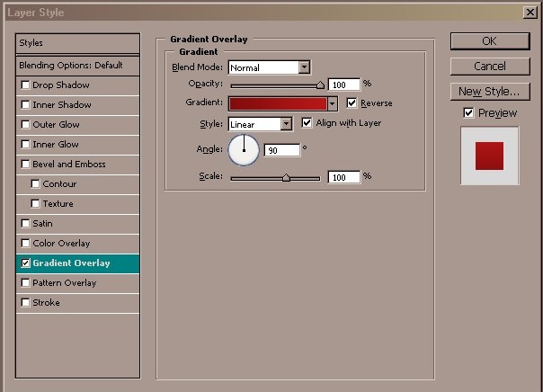
Task: Close the Layer Style dialog window
Action: tap(530, 13)
